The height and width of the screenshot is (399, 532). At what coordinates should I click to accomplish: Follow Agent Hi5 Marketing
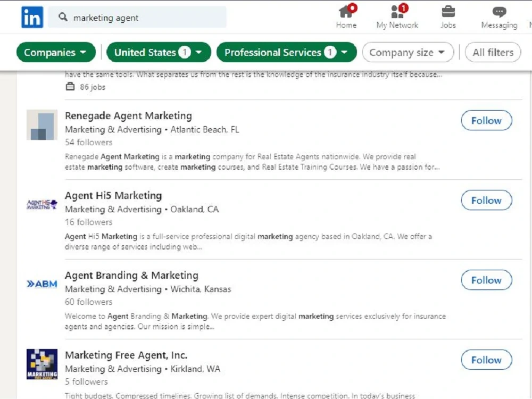(487, 200)
